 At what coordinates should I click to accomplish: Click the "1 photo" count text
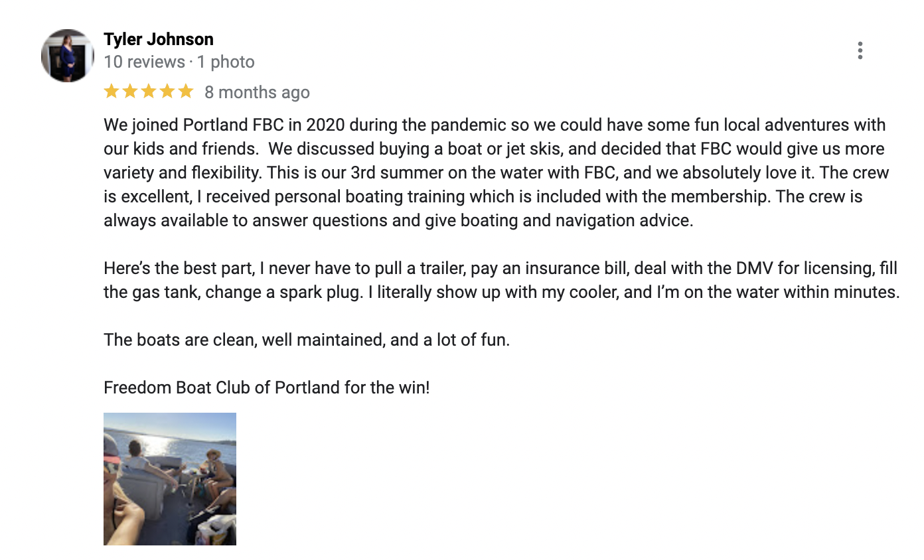pyautogui.click(x=226, y=62)
